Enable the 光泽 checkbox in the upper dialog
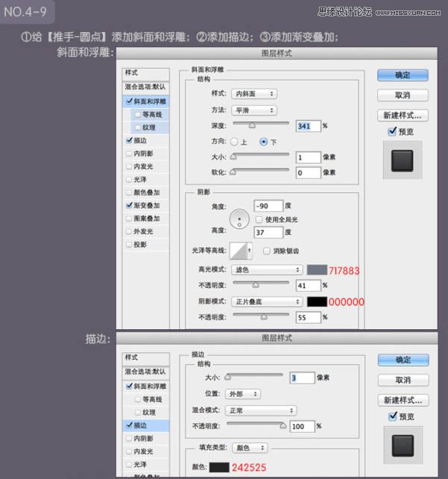Image resolution: width=448 pixels, height=479 pixels. point(129,180)
